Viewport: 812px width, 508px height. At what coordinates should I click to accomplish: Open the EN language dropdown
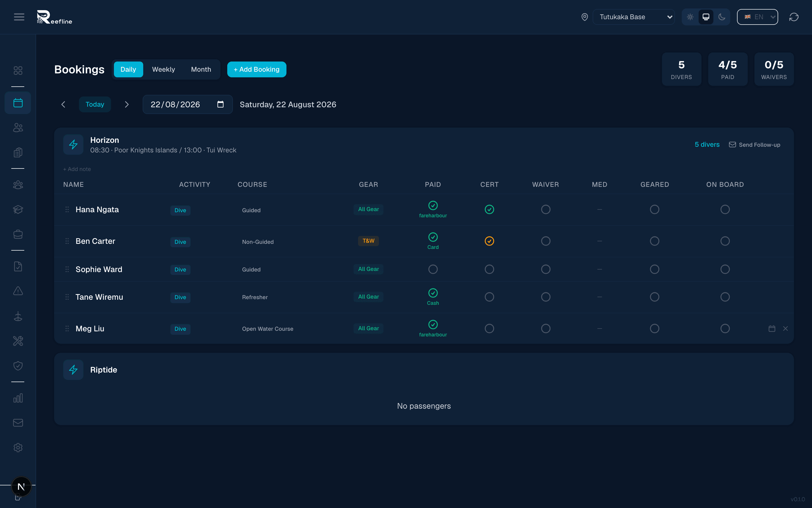[757, 17]
